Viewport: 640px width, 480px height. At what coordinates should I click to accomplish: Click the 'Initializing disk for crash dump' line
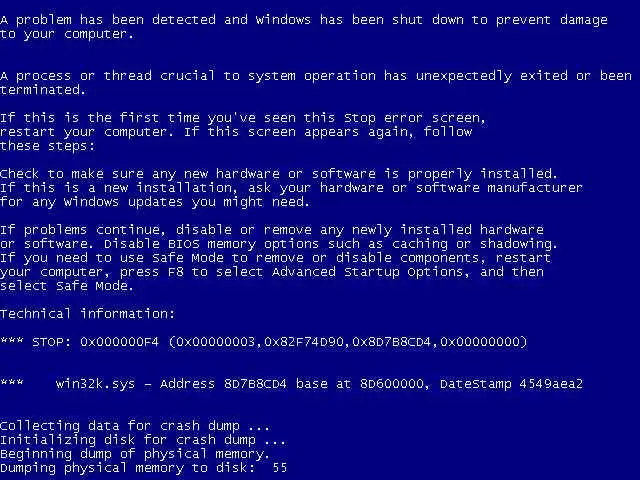[x=143, y=440]
